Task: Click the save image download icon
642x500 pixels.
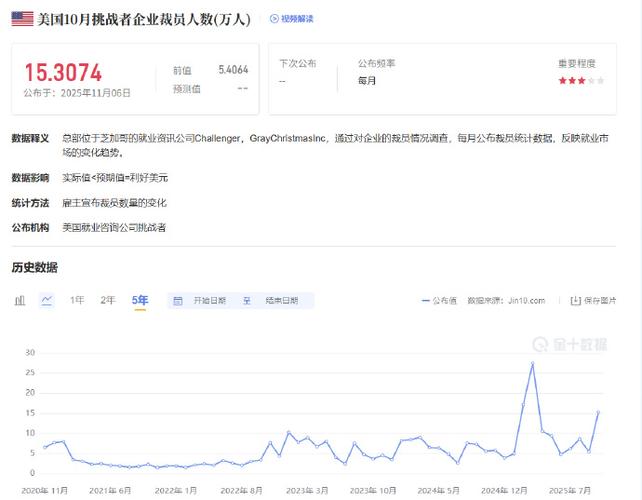Action: (x=575, y=301)
